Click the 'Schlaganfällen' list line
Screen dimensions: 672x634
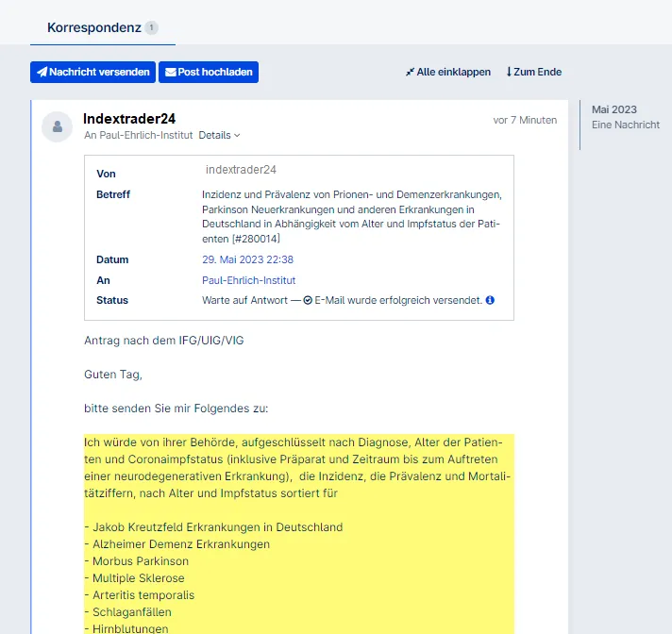click(127, 612)
